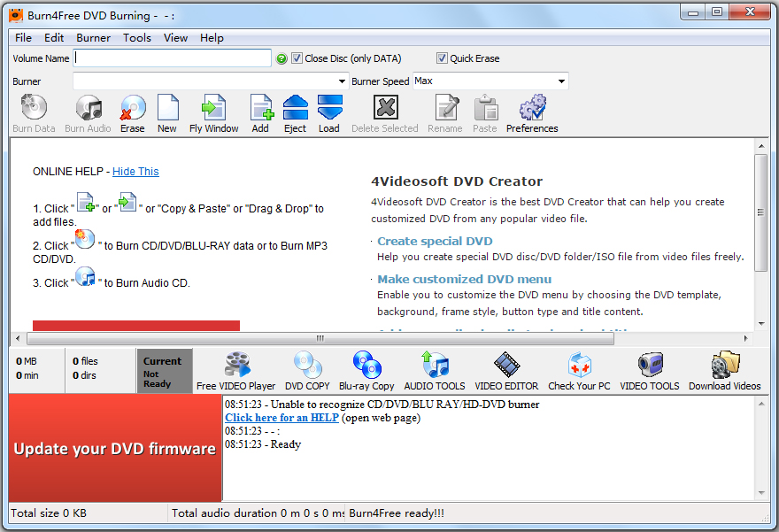Open the Blu-ray Copy tool
The image size is (779, 532).
click(366, 371)
